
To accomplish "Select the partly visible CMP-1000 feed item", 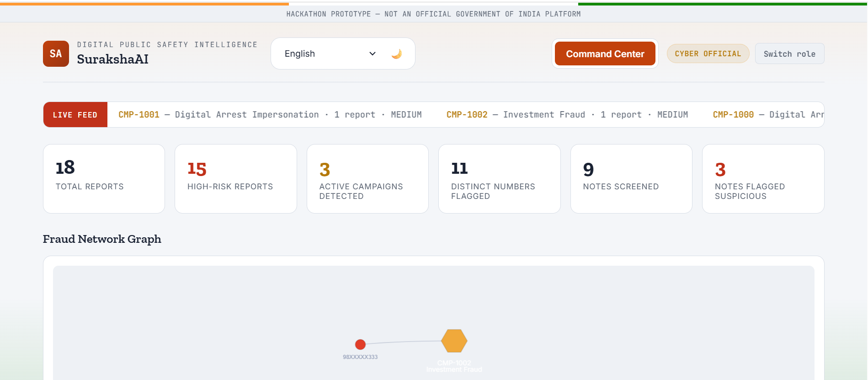I will pos(768,115).
